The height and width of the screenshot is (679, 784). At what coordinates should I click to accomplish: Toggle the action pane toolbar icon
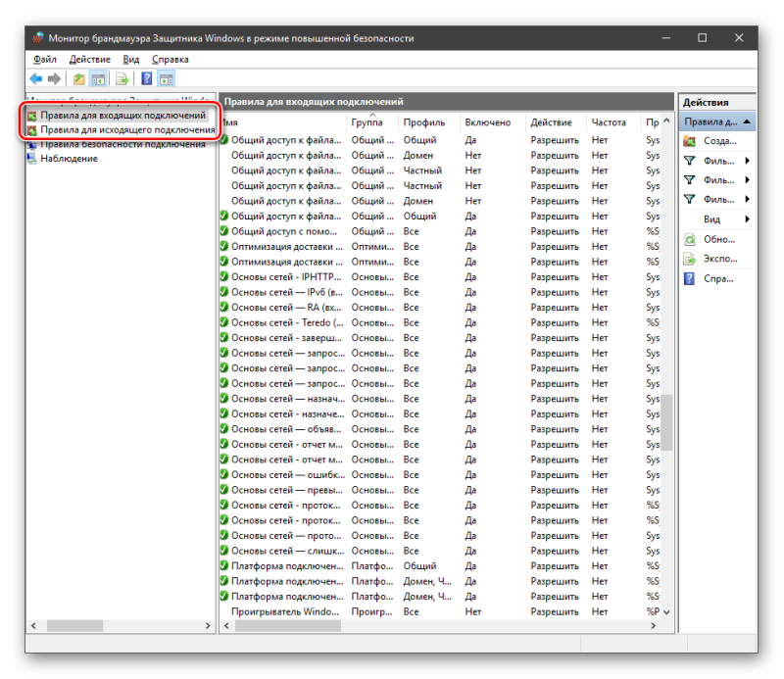pyautogui.click(x=166, y=79)
